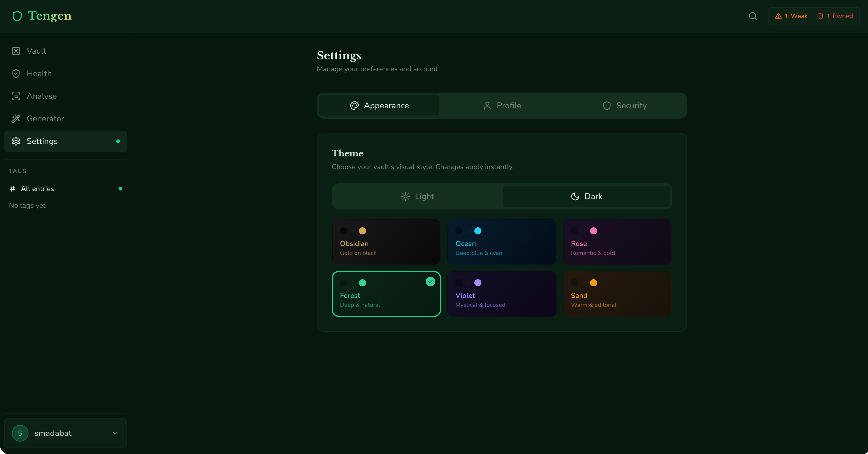
Task: Open Settings in the sidebar
Action: click(x=42, y=141)
